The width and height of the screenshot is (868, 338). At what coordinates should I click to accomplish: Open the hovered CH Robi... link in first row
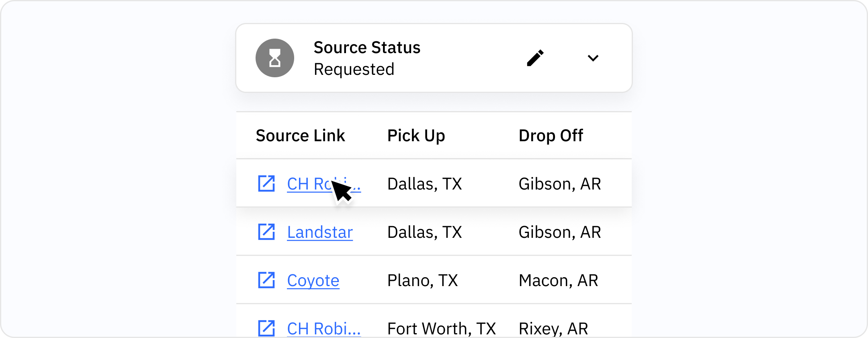pyautogui.click(x=324, y=184)
